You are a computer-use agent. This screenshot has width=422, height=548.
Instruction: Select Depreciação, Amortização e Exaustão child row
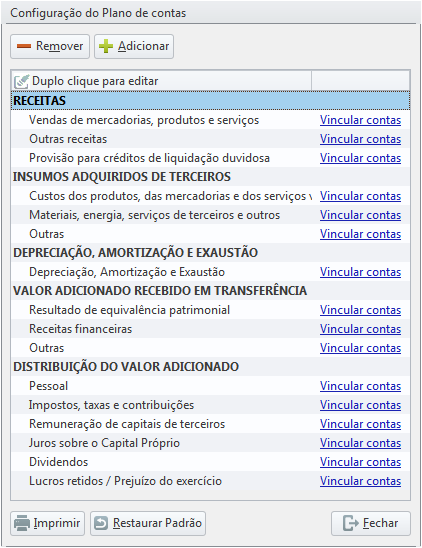coord(210,272)
